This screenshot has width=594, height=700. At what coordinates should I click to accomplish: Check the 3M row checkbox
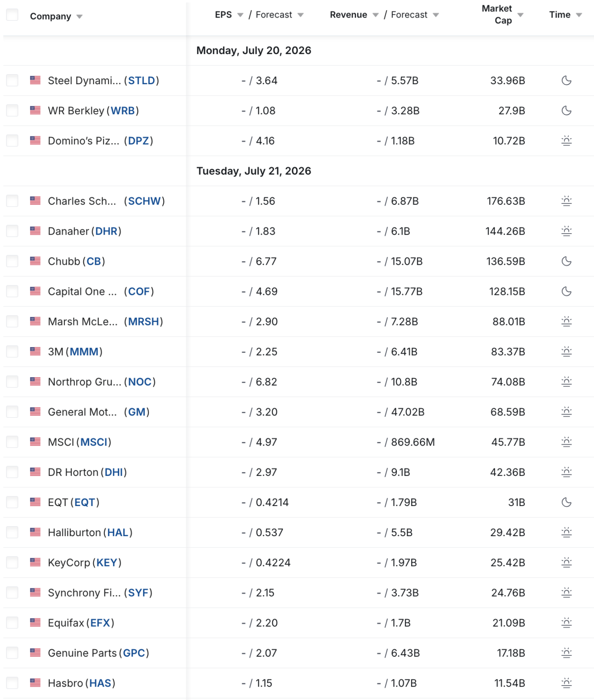point(12,352)
